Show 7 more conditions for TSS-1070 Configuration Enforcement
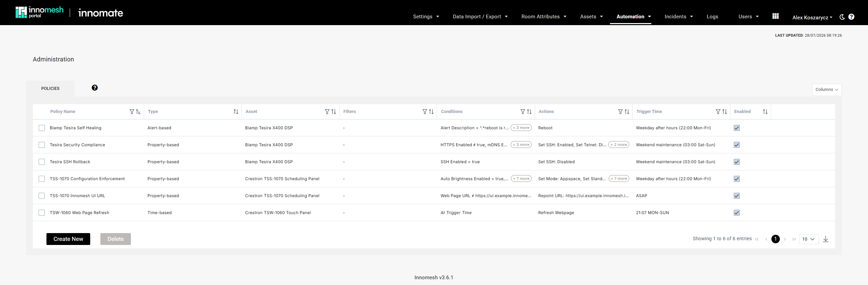The height and width of the screenshot is (285, 868). coord(521,179)
